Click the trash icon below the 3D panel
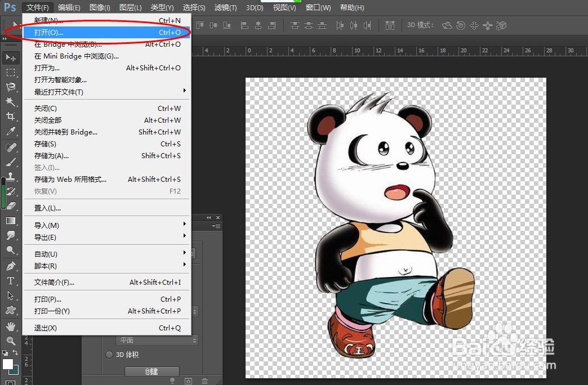588x385 pixels. 204,380
